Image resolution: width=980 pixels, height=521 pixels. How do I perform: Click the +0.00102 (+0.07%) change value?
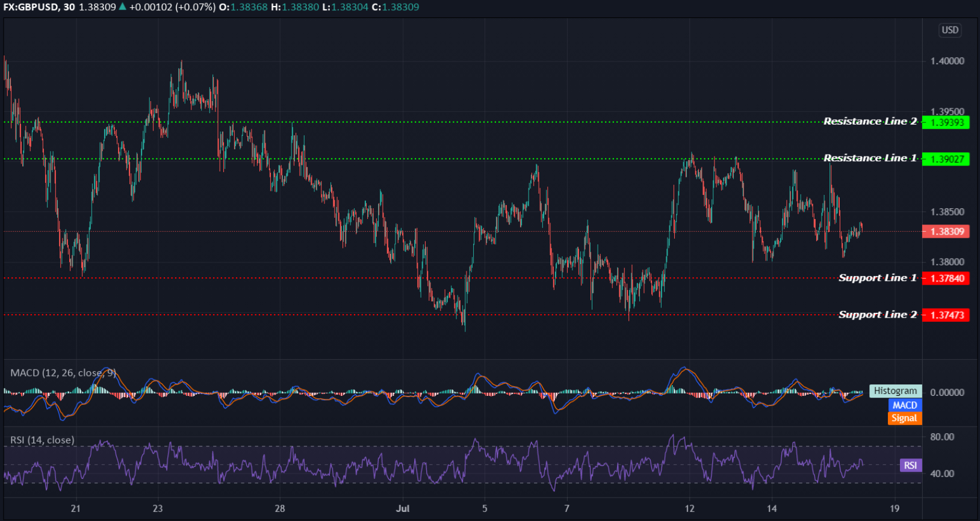tap(172, 7)
